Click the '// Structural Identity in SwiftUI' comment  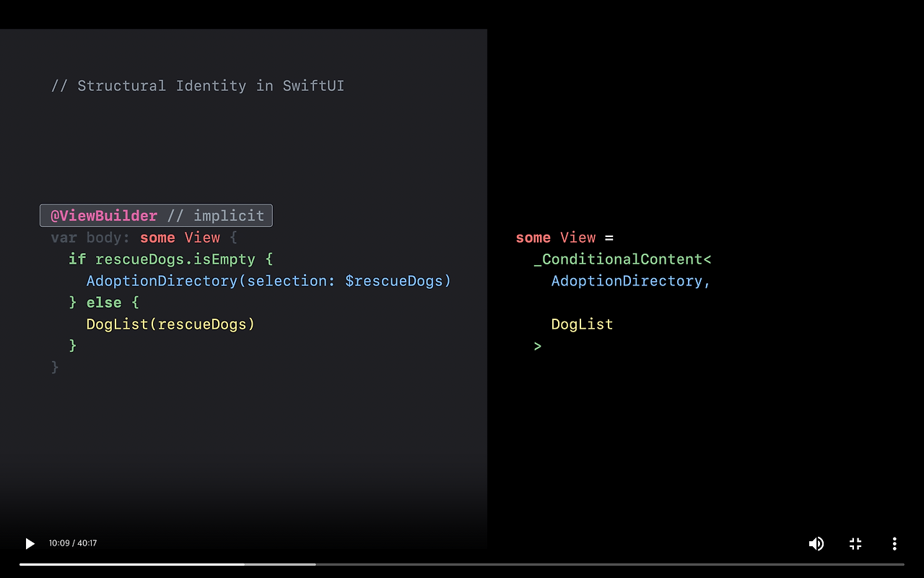pos(198,86)
